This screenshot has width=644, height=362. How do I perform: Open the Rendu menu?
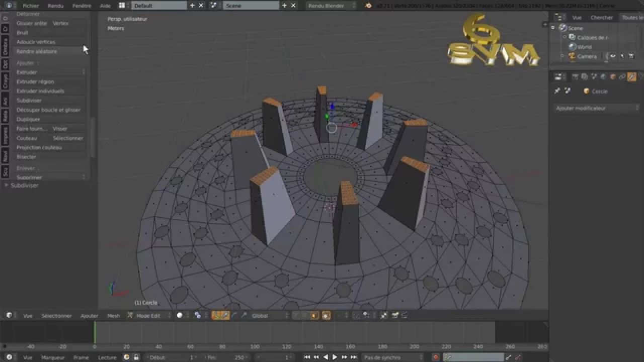point(55,6)
